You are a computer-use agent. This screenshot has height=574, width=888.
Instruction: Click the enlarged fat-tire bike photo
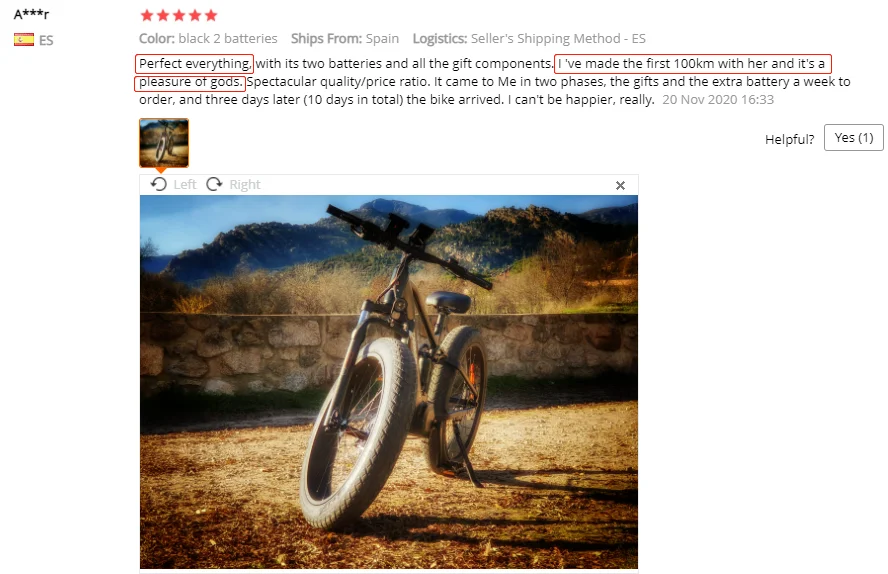388,382
